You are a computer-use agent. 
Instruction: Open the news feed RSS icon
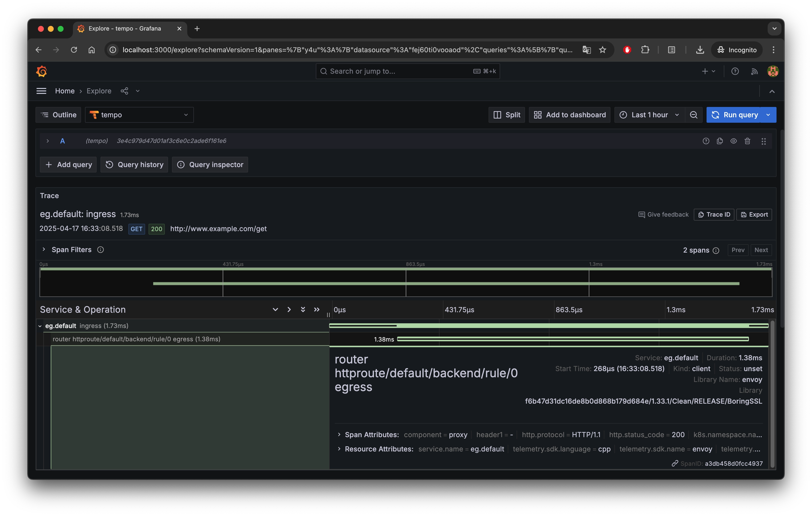coord(754,71)
